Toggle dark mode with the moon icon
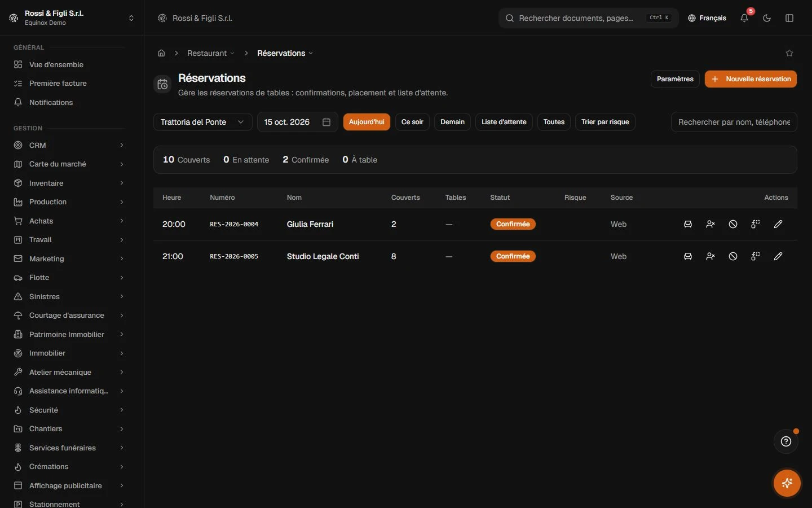Screen dimensions: 812x508 click(x=767, y=18)
